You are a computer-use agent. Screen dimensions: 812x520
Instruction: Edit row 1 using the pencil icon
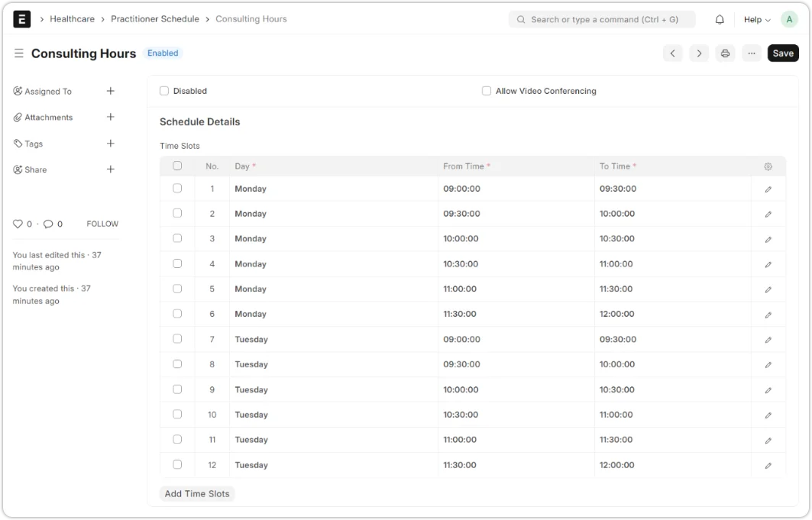pos(768,189)
